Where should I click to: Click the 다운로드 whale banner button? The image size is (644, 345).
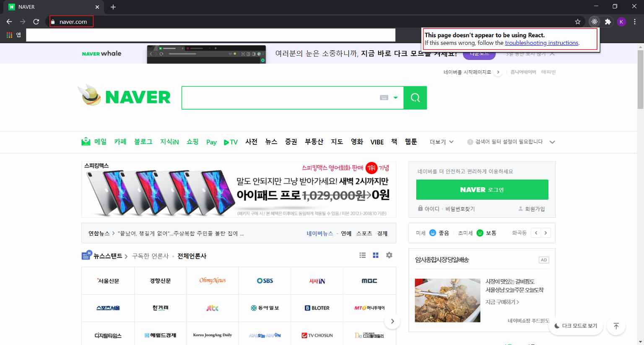tap(479, 54)
